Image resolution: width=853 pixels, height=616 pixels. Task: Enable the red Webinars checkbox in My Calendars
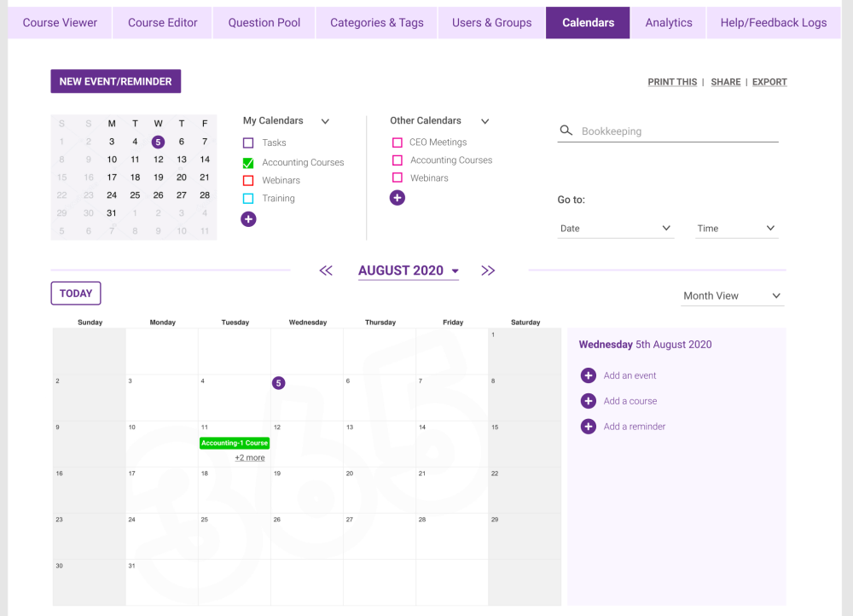(x=248, y=181)
